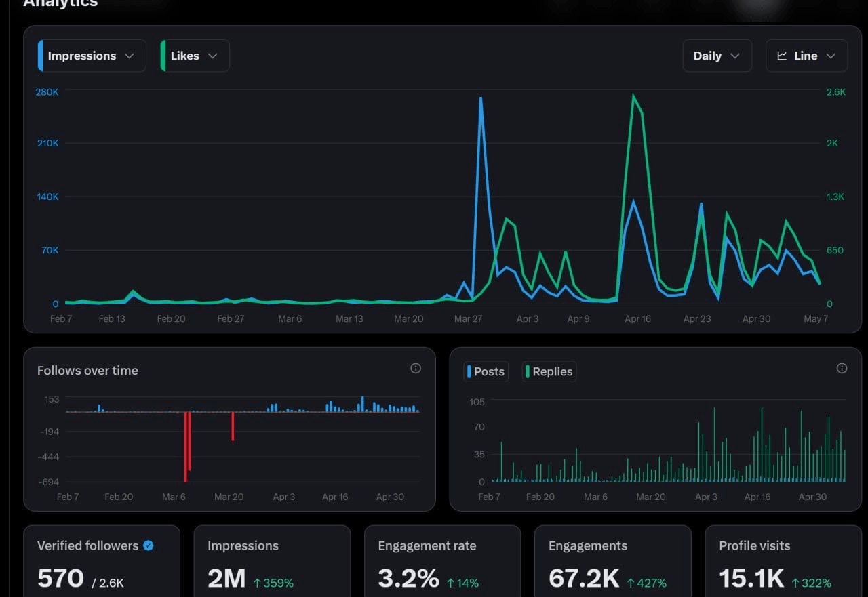Click the longest red unfollow bar near Mar 6

[x=186, y=447]
